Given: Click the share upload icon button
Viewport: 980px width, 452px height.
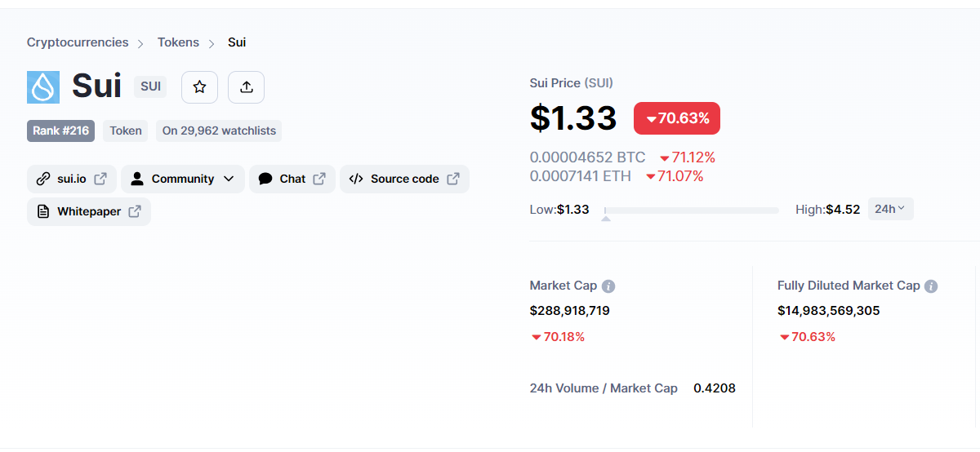Looking at the screenshot, I should 246,86.
